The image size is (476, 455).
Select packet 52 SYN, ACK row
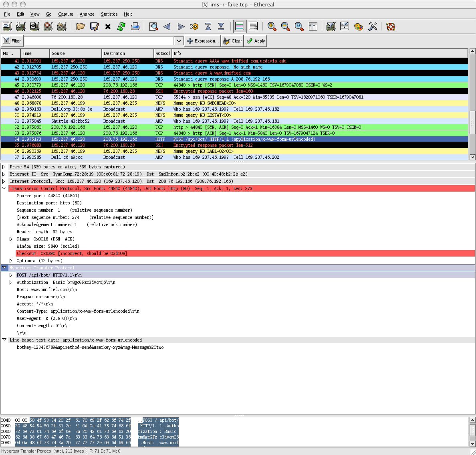pyautogui.click(x=234, y=127)
